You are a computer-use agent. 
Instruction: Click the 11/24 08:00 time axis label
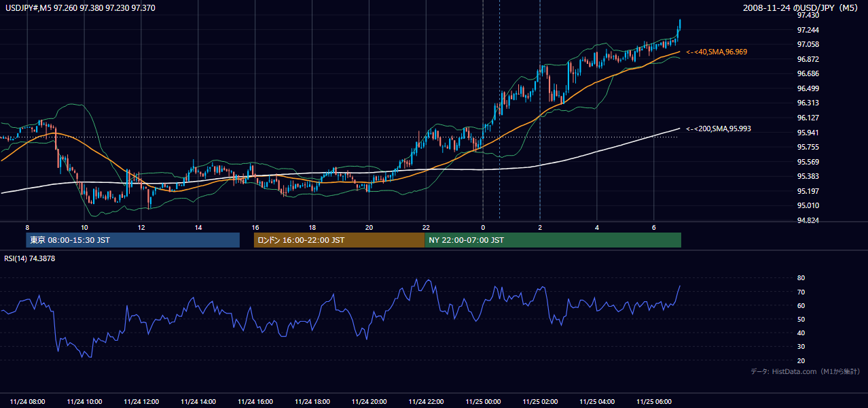point(28,401)
